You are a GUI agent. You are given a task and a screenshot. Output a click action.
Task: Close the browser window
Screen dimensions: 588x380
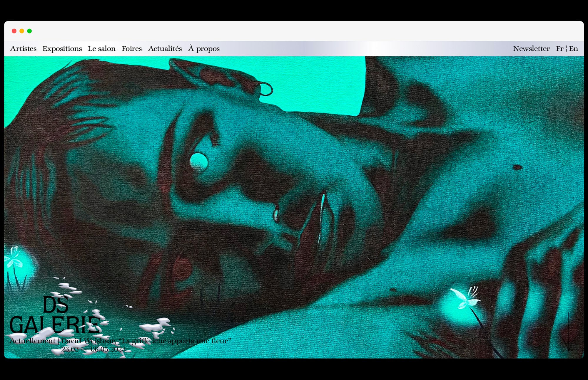click(x=14, y=31)
